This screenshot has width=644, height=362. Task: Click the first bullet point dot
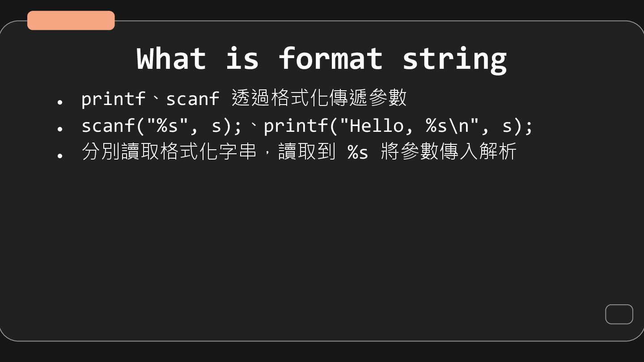coord(59,102)
